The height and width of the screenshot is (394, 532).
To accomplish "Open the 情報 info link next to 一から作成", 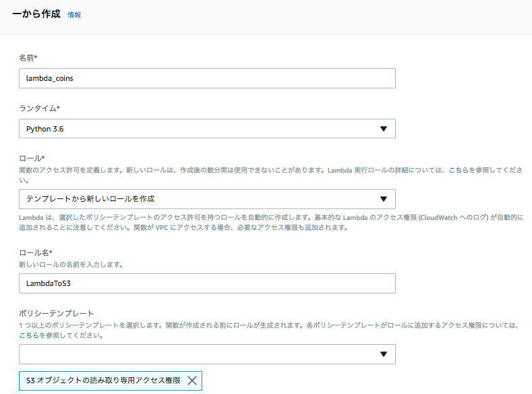I will [x=74, y=15].
